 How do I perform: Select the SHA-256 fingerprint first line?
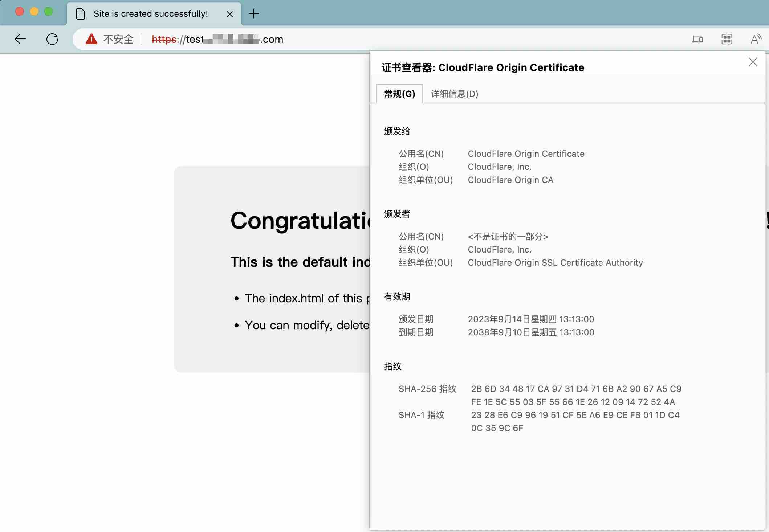coord(576,389)
